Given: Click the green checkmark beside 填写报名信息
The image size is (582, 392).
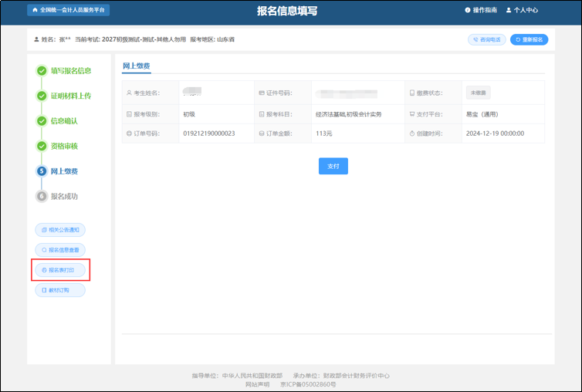Looking at the screenshot, I should pyautogui.click(x=42, y=71).
